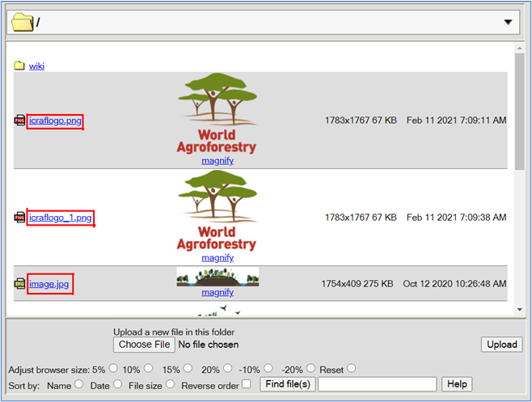Viewport: 532px width, 402px height.
Task: Open the image.jpg file link
Action: tap(49, 284)
